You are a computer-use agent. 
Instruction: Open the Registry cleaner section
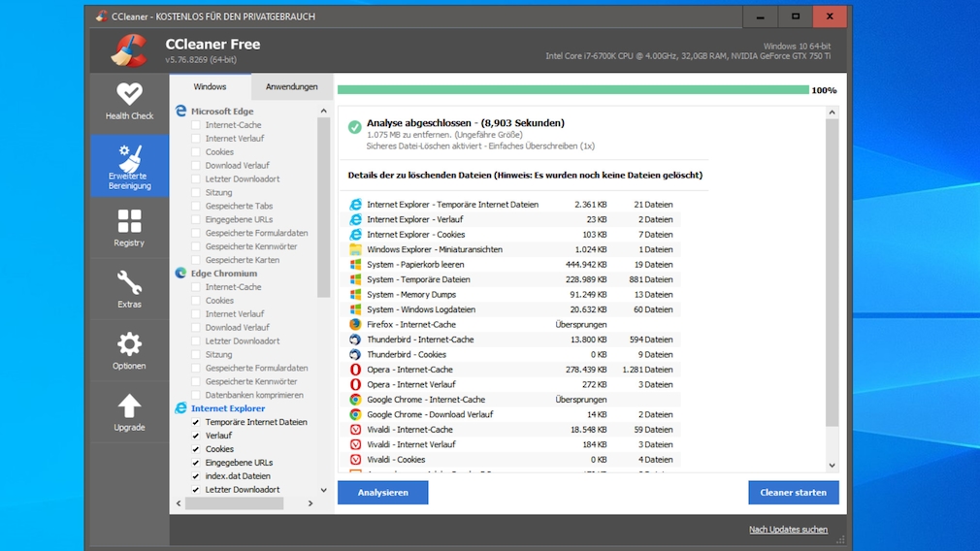(129, 228)
